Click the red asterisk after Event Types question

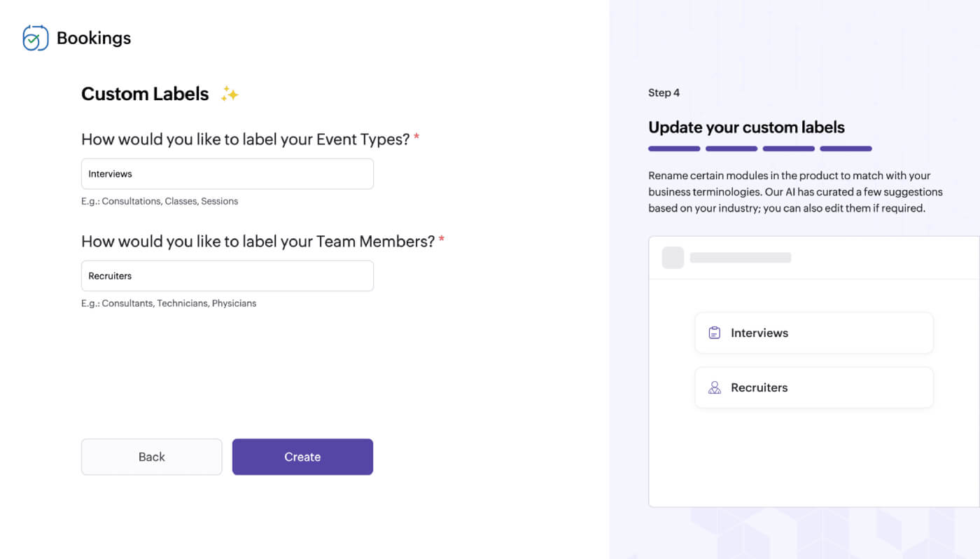coord(416,137)
